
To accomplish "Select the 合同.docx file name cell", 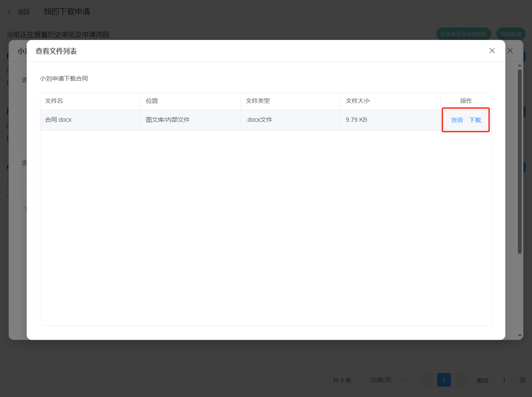I will pyautogui.click(x=58, y=120).
